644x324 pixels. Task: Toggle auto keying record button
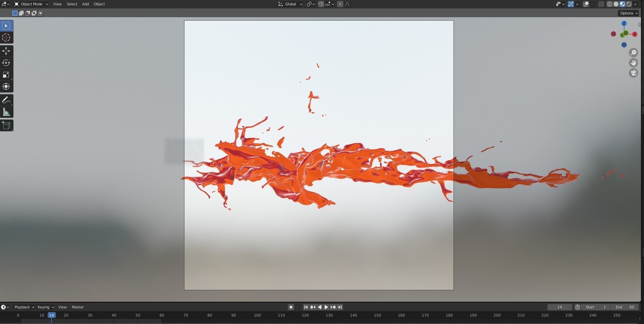[x=291, y=307]
